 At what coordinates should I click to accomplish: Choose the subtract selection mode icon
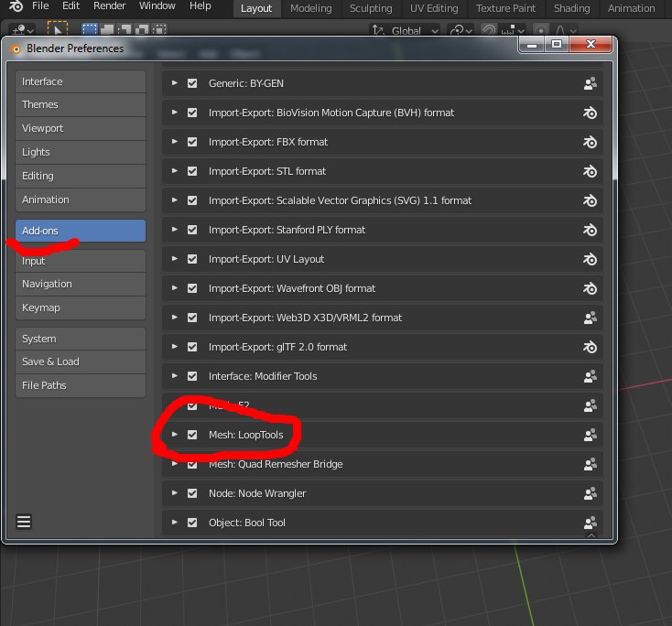[x=125, y=29]
